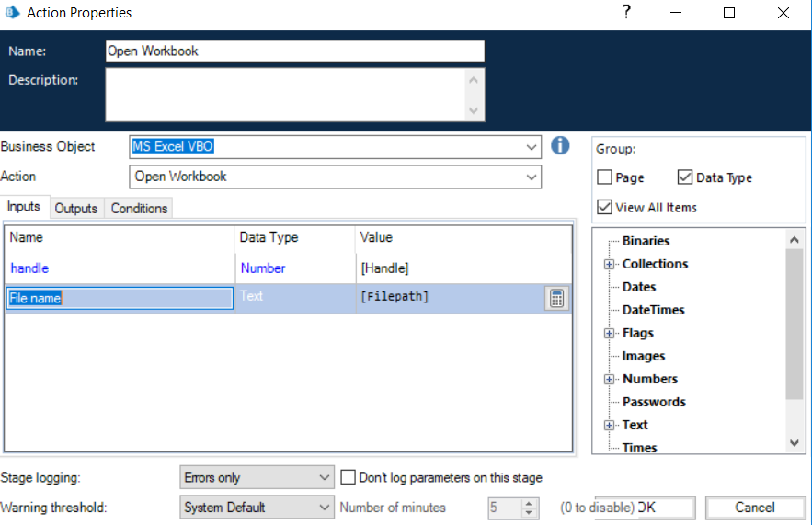
Task: Increase the number of minutes stepper
Action: click(529, 503)
